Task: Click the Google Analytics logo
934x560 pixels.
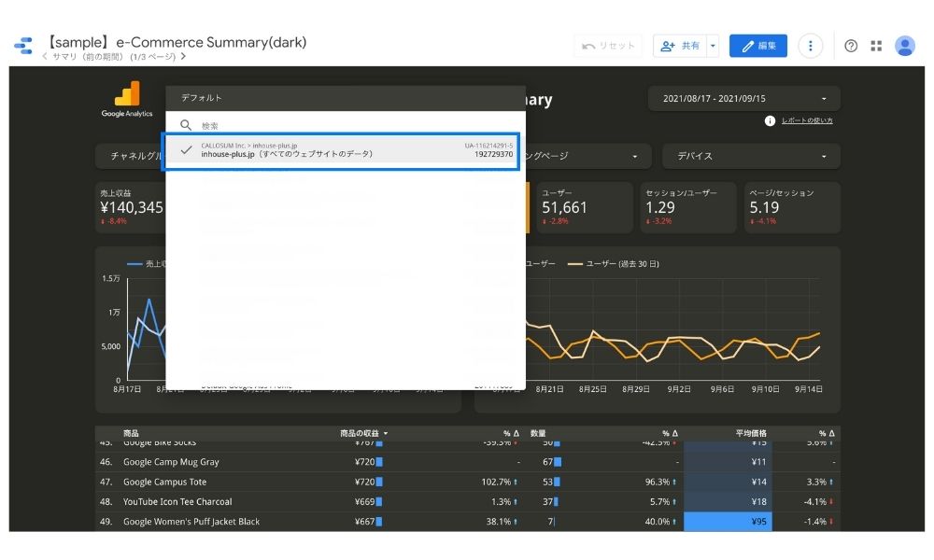Action: (x=127, y=99)
